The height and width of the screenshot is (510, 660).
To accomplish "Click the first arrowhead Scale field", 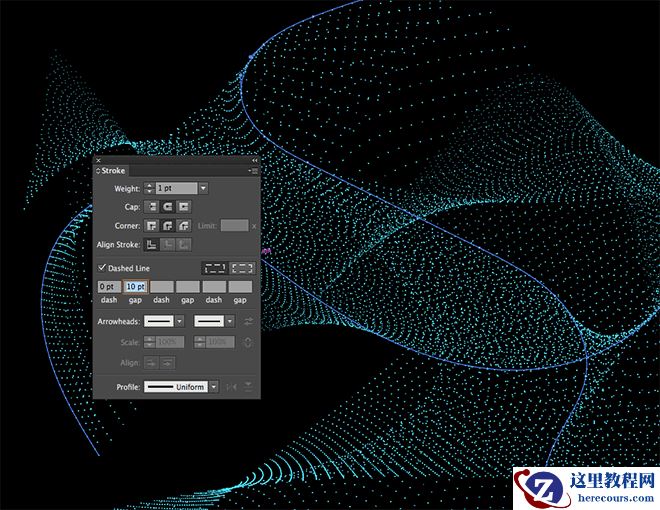I will coord(170,342).
